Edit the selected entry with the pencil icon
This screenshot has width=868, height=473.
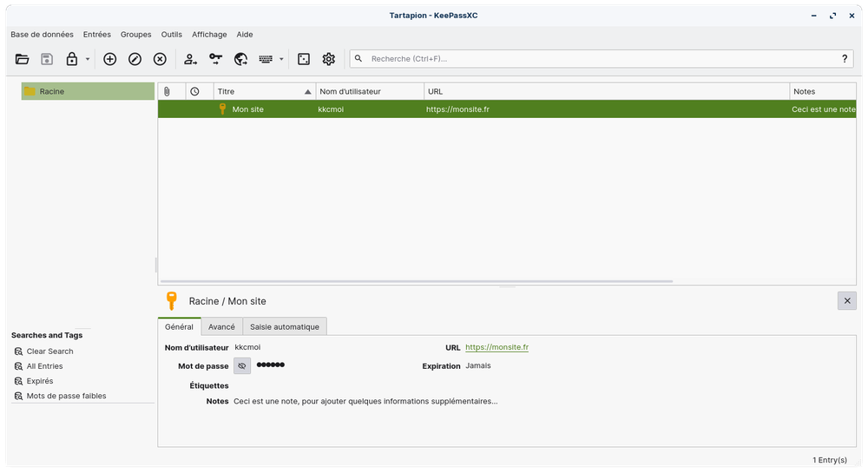click(135, 59)
